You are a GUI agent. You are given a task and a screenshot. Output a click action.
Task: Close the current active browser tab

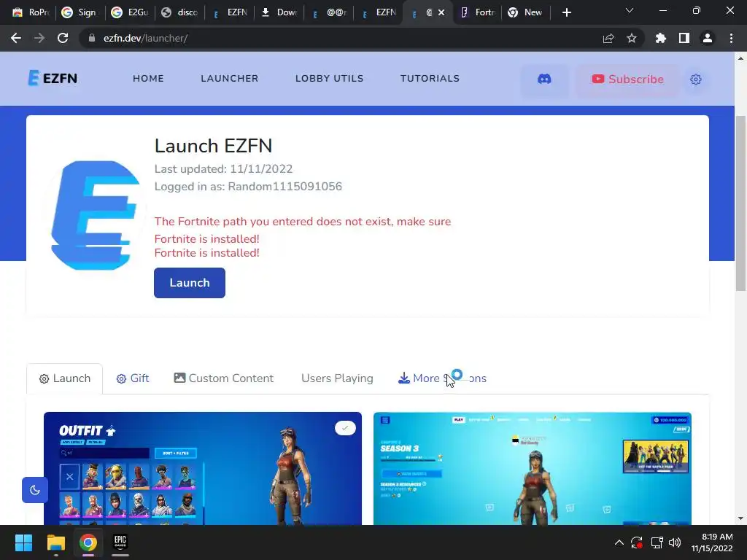coord(441,13)
